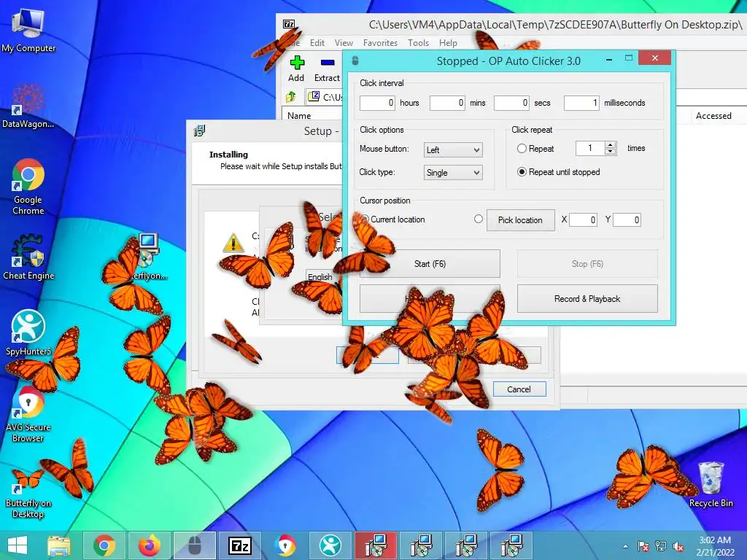The height and width of the screenshot is (560, 747).
Task: Open the taskbar clock showing 3:02 AM
Action: (715, 546)
